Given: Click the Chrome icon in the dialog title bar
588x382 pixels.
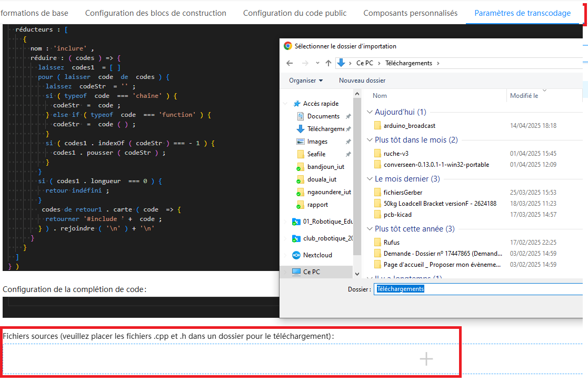Looking at the screenshot, I should tap(287, 46).
